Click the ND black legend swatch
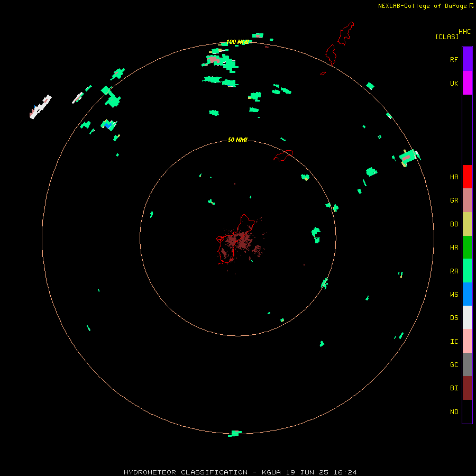476x476 pixels. click(467, 411)
